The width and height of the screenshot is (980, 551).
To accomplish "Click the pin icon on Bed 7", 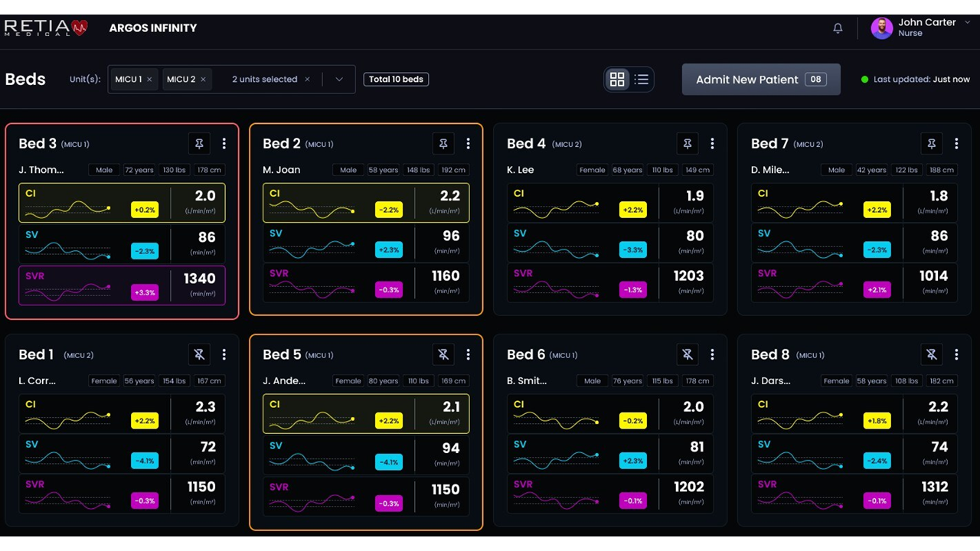I will click(931, 144).
